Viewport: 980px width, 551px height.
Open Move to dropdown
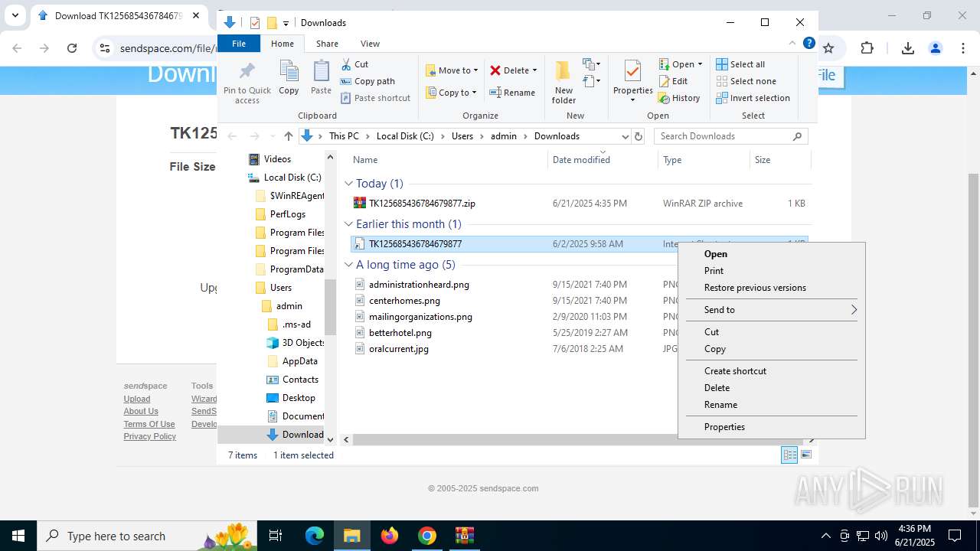(452, 70)
